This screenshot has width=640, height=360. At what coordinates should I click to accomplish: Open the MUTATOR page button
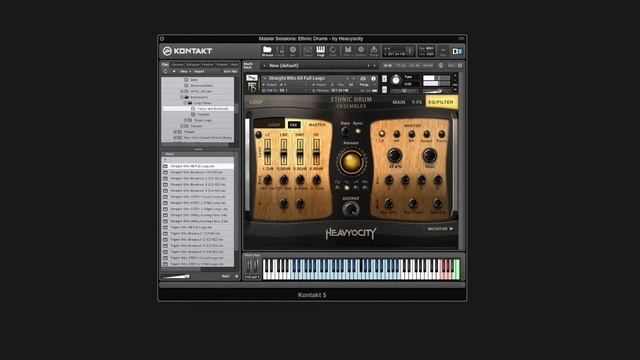coord(440,229)
